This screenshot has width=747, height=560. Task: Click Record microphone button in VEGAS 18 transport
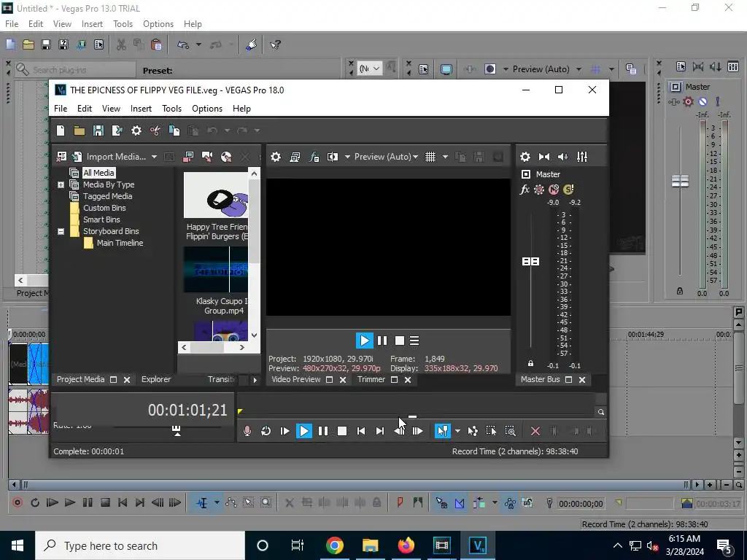coord(247,431)
